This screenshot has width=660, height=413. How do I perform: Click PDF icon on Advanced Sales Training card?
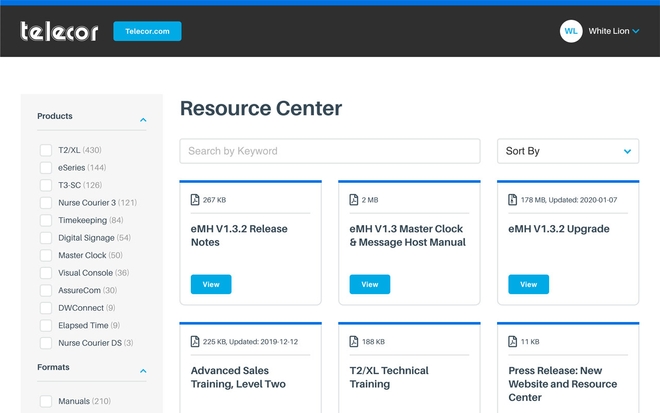195,341
